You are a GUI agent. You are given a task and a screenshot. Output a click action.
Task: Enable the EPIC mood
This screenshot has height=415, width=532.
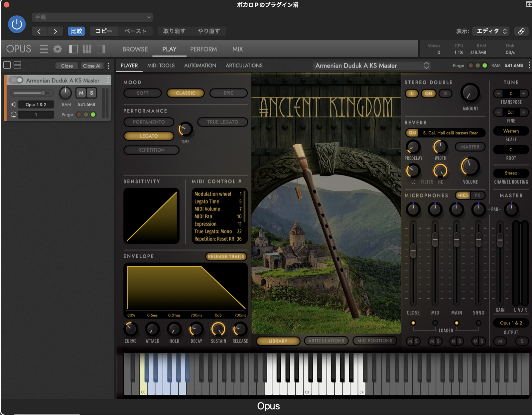click(228, 93)
